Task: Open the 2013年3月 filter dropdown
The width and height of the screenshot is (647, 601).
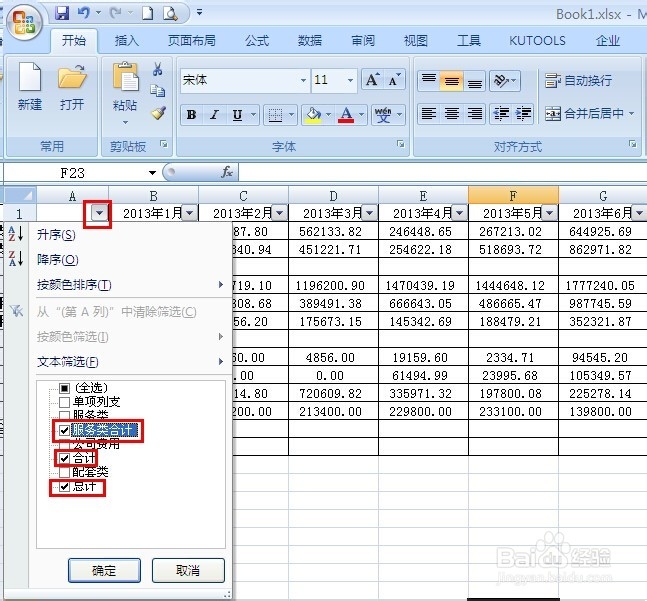Action: (x=370, y=213)
